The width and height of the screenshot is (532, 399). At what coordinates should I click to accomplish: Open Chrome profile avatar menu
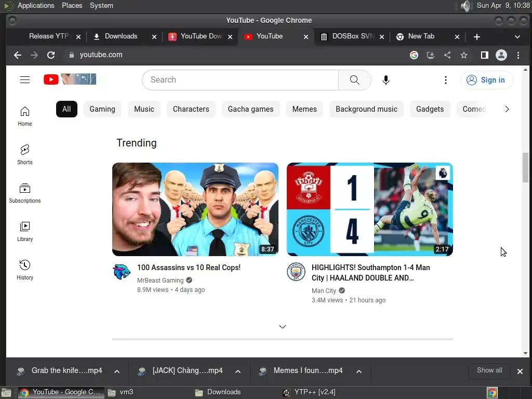point(501,55)
